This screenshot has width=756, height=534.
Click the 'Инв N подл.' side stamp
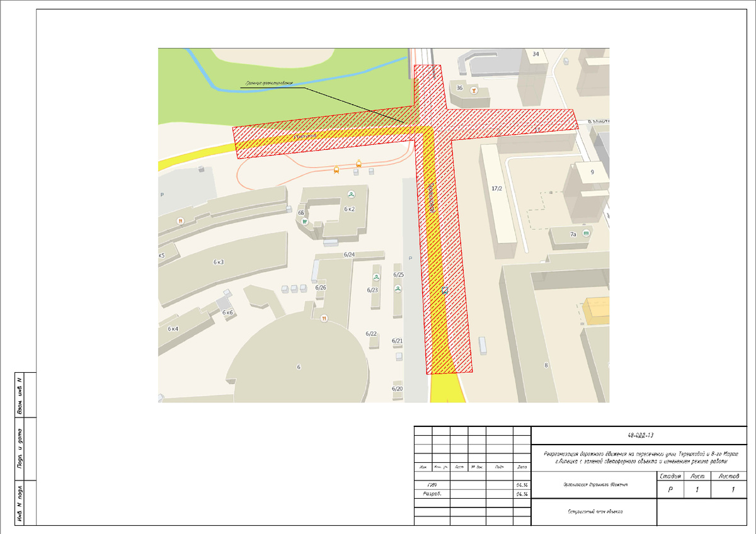pos(20,504)
